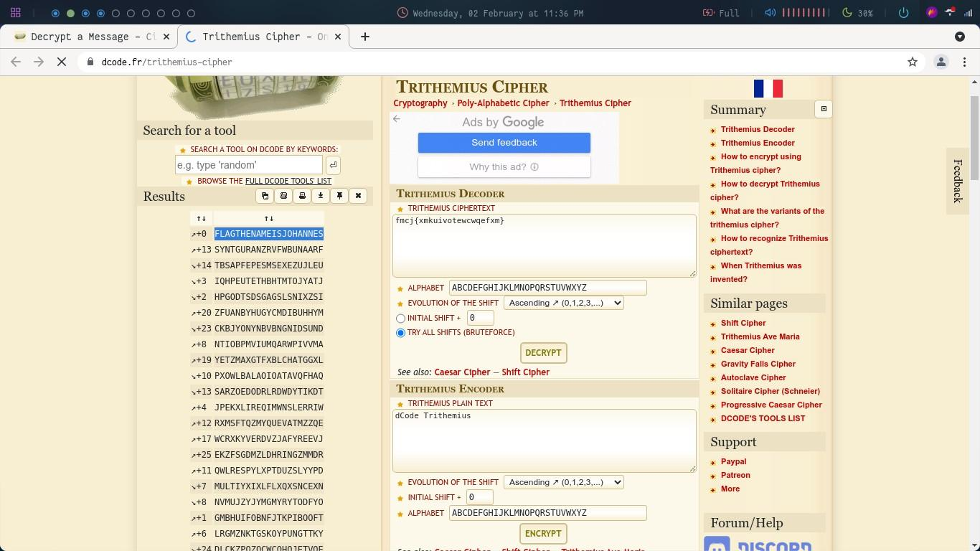Bookmark this page with the star icon
The image size is (980, 551).
pyautogui.click(x=913, y=62)
